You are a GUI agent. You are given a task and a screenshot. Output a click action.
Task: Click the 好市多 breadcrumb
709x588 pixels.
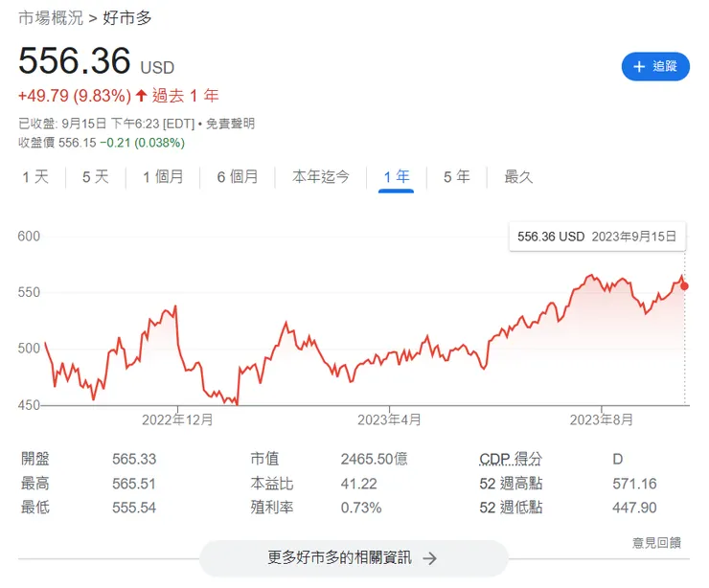point(127,18)
